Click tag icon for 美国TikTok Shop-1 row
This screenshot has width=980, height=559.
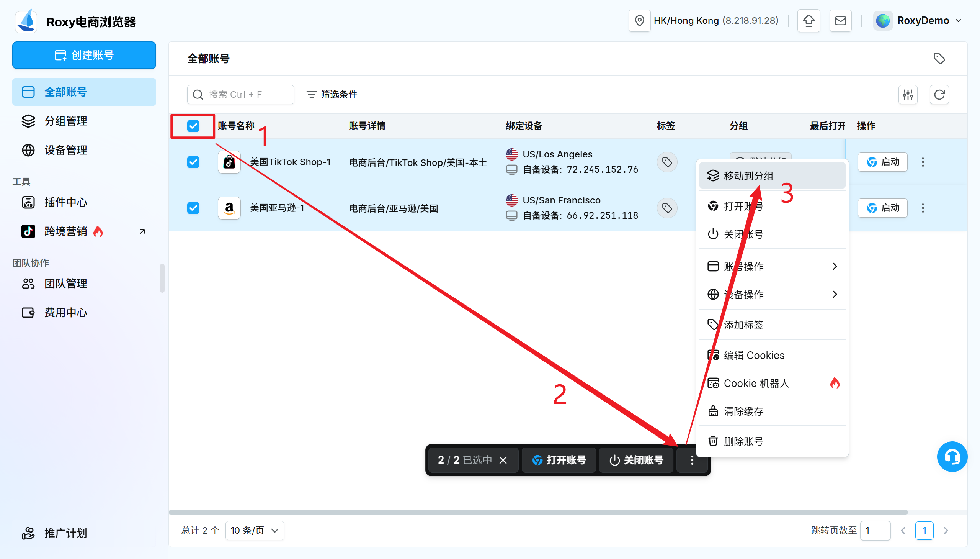click(667, 162)
